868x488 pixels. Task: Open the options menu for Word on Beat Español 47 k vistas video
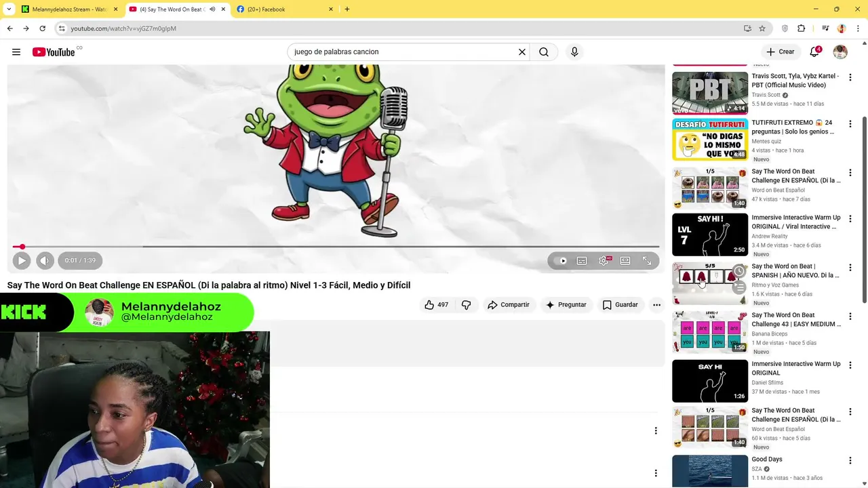click(x=850, y=173)
